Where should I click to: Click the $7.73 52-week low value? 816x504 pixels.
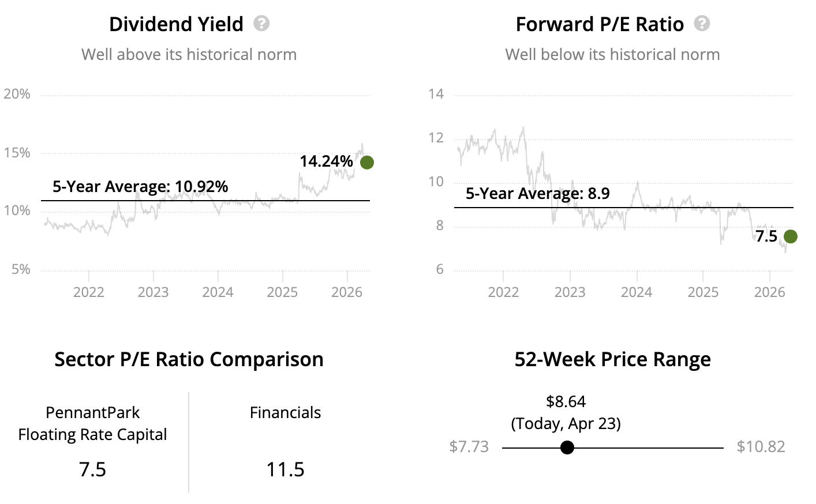point(469,447)
